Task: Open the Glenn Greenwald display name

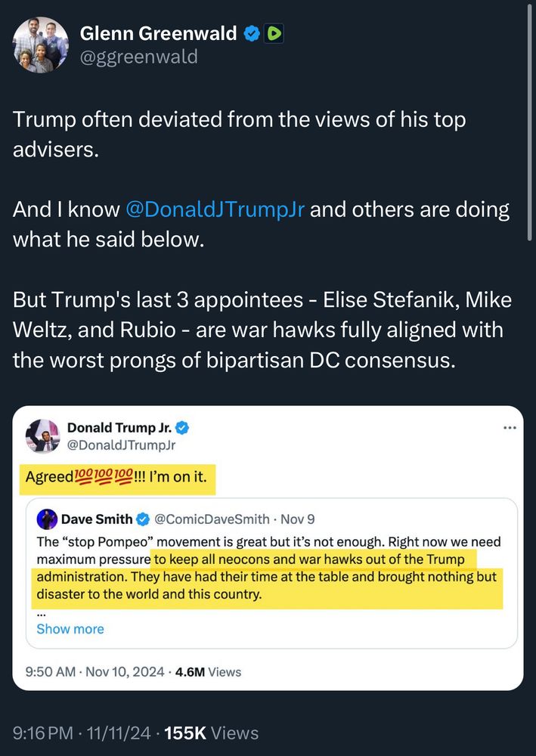Action: pyautogui.click(x=159, y=33)
